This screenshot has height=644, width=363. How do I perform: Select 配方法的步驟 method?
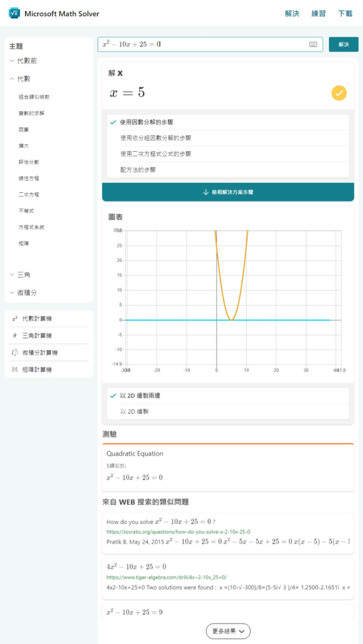tap(228, 170)
